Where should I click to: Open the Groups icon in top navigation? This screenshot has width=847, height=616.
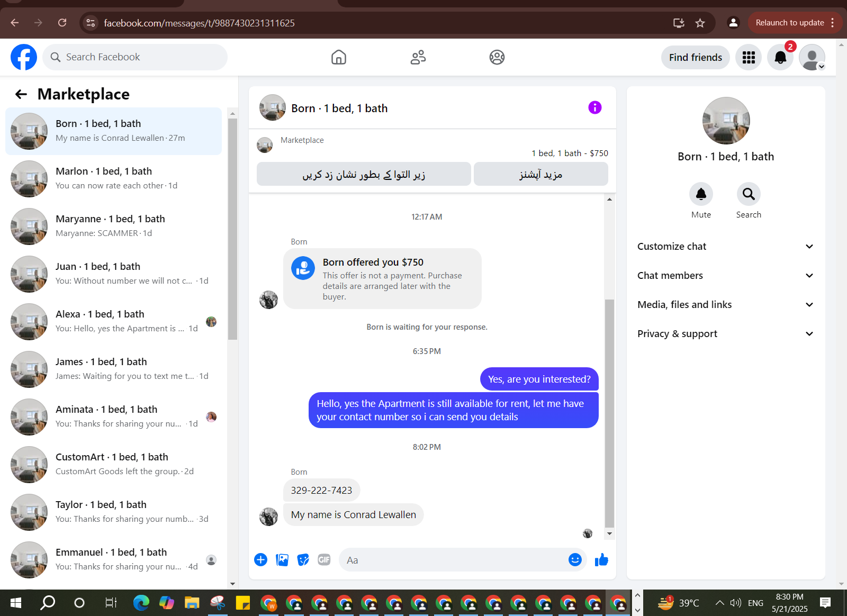coord(497,57)
